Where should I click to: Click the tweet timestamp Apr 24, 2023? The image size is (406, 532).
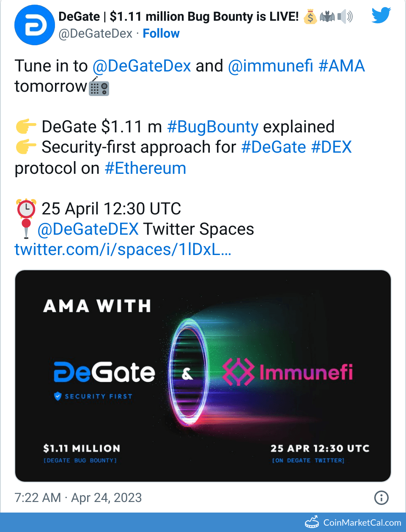pos(78,498)
